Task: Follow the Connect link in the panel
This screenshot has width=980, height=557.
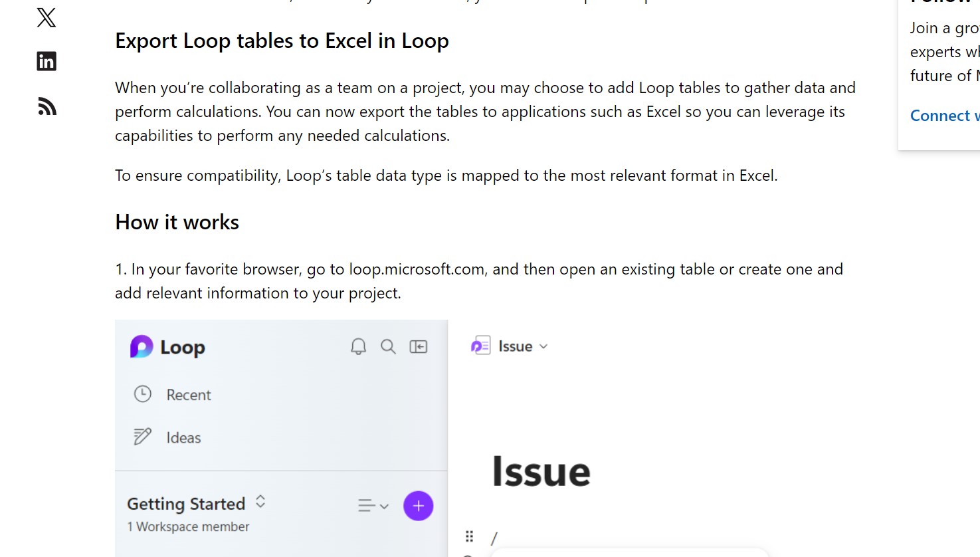Action: click(x=944, y=116)
